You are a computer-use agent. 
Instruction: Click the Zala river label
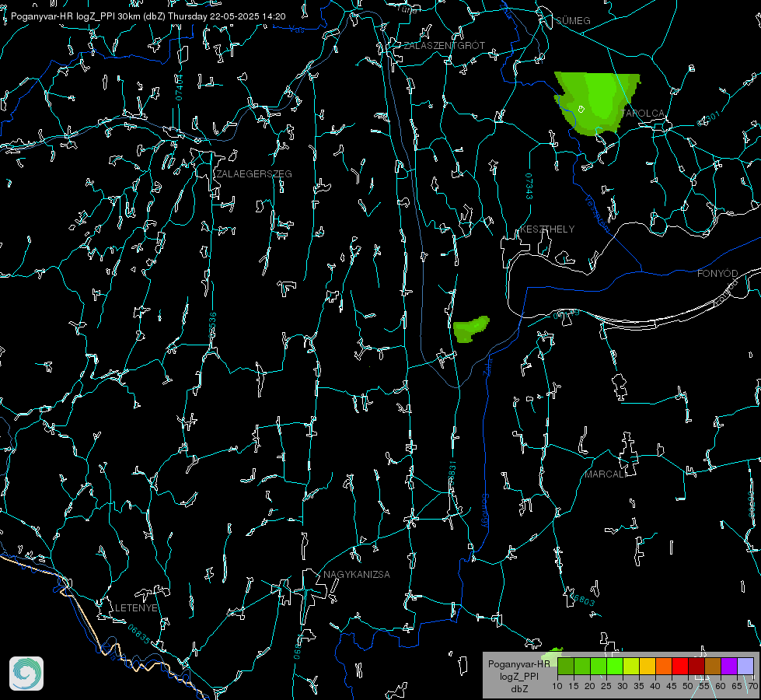(487, 366)
